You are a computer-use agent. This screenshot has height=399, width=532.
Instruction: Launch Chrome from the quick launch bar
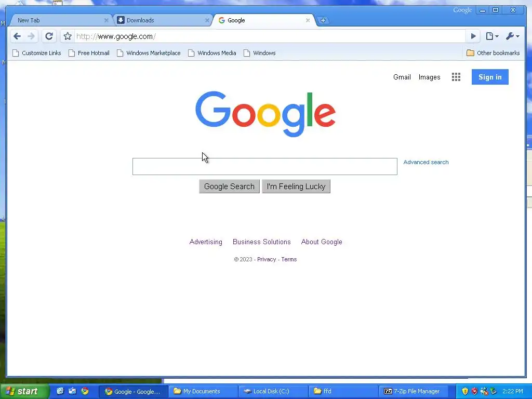[x=85, y=391]
